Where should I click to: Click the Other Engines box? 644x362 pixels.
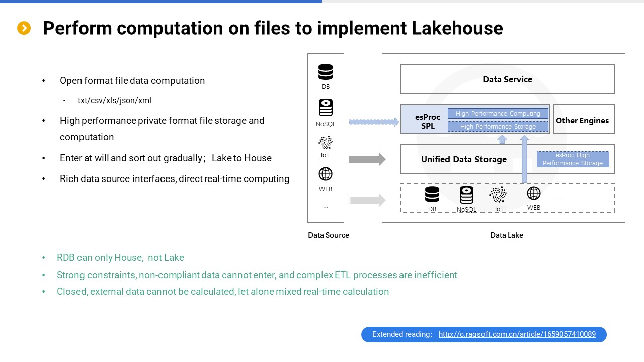click(x=584, y=120)
